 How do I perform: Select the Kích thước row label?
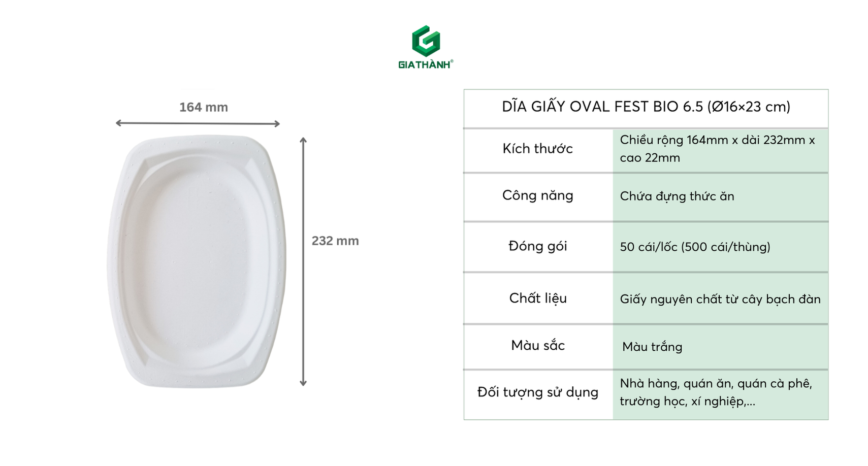click(537, 149)
